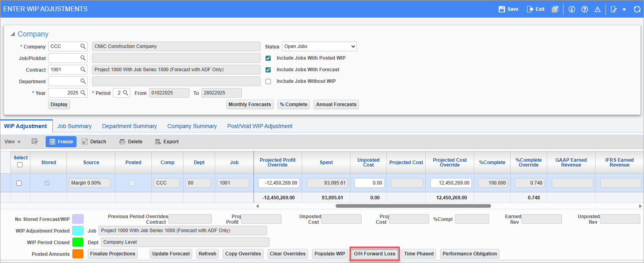Open the attachments stack icon in header
The height and width of the screenshot is (263, 644).
(x=555, y=9)
